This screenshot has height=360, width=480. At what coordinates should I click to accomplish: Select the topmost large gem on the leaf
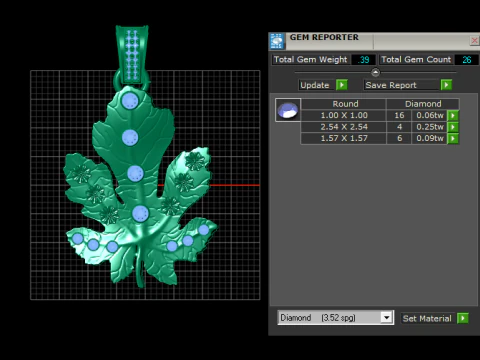click(x=130, y=100)
